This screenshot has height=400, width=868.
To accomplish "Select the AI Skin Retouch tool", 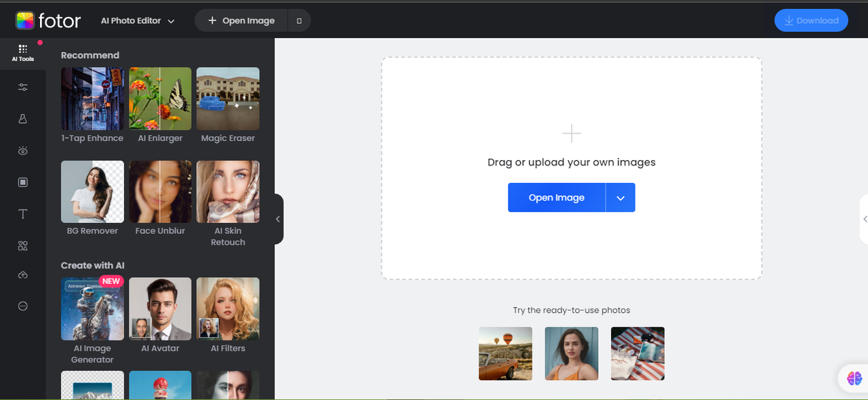I will [228, 203].
